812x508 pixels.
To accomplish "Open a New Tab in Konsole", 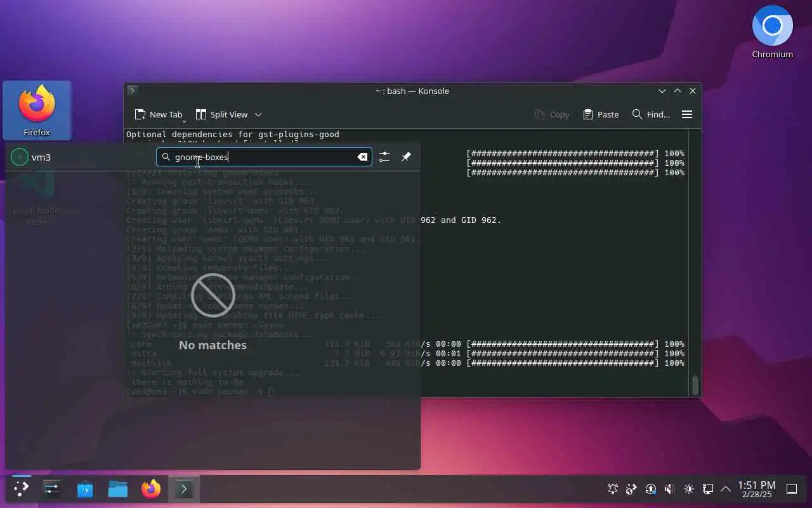I will (x=159, y=114).
